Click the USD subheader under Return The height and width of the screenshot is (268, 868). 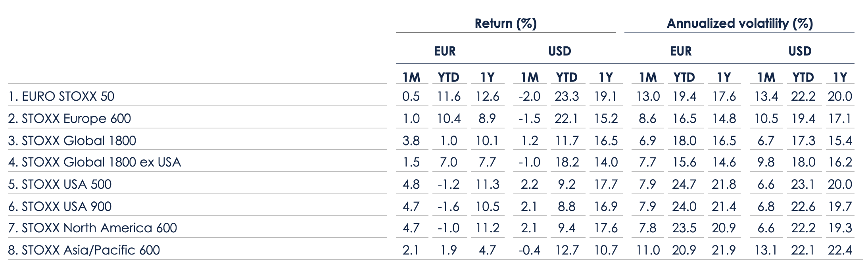pyautogui.click(x=559, y=51)
